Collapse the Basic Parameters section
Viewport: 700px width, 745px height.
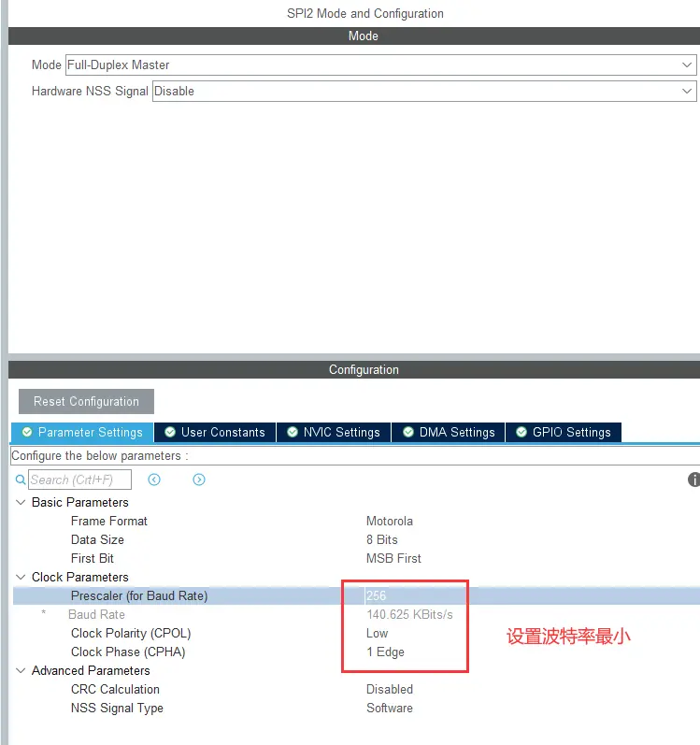[x=21, y=503]
